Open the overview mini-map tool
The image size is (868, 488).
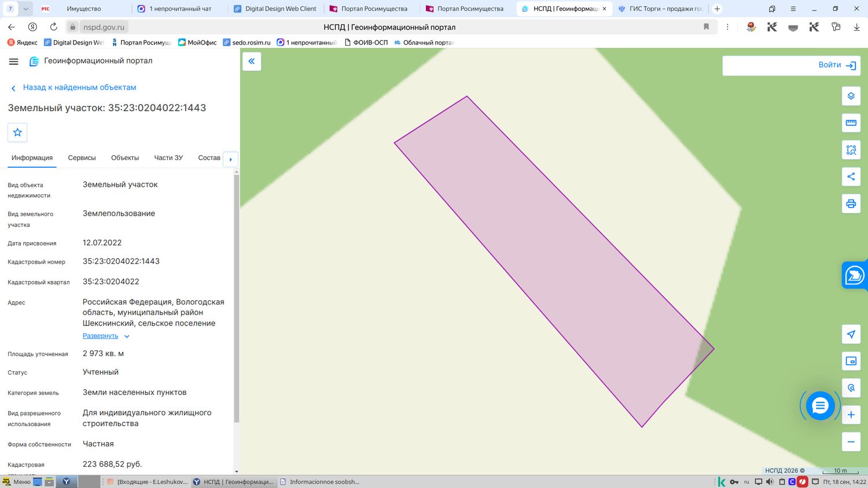tap(851, 361)
